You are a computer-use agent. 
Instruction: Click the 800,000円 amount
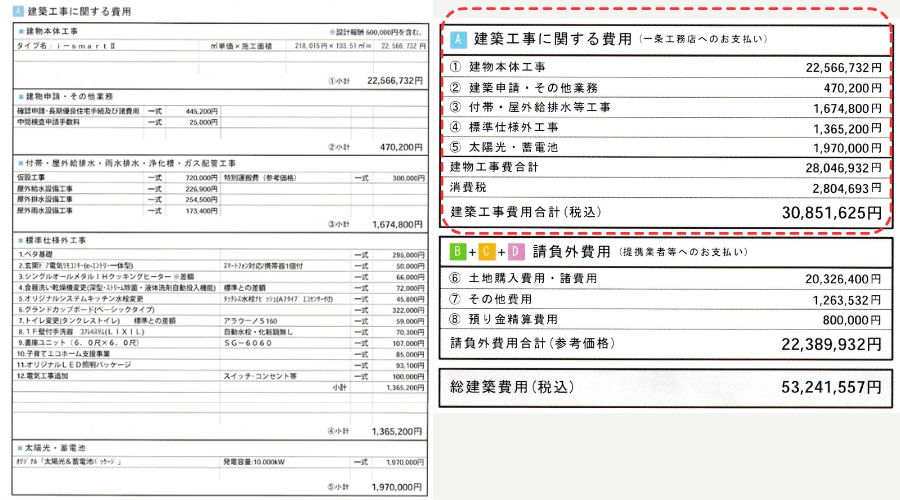852,320
